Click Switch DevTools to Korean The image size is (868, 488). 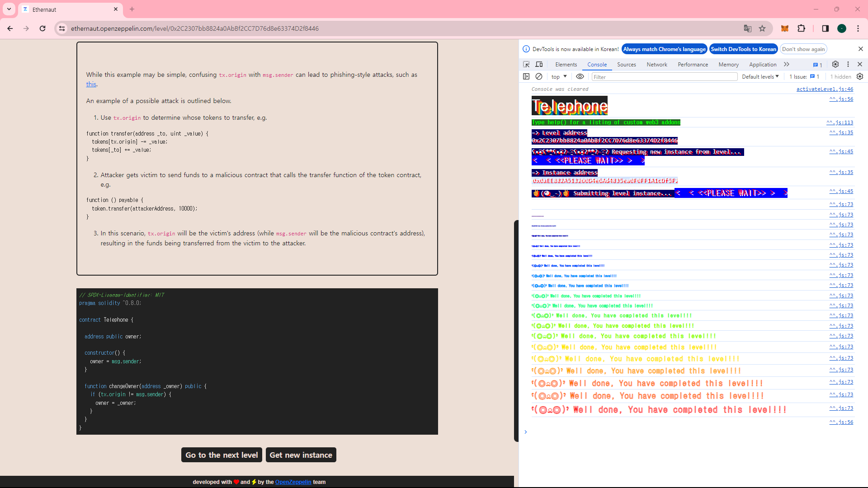[x=743, y=49]
